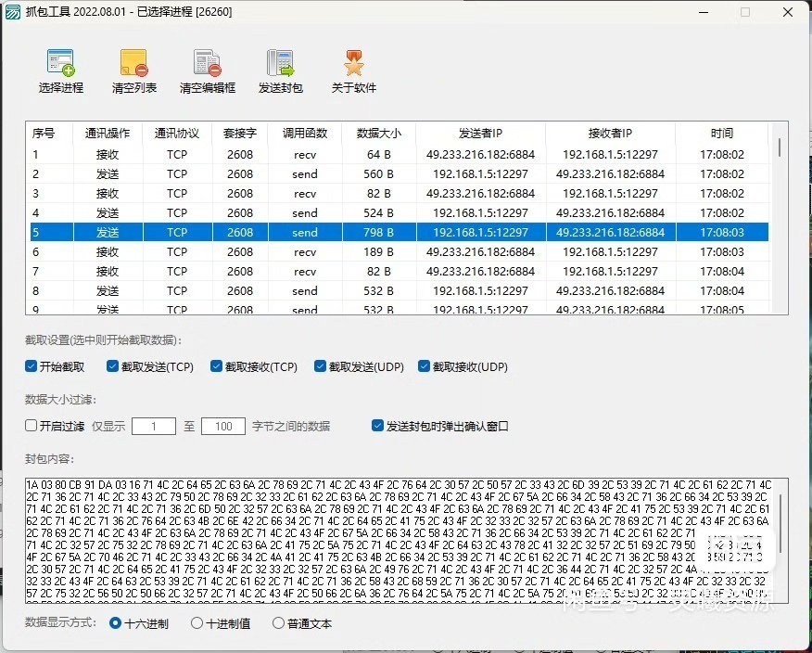The image size is (812, 653).
Task: Click the 发送 cell in row 2
Action: click(108, 173)
